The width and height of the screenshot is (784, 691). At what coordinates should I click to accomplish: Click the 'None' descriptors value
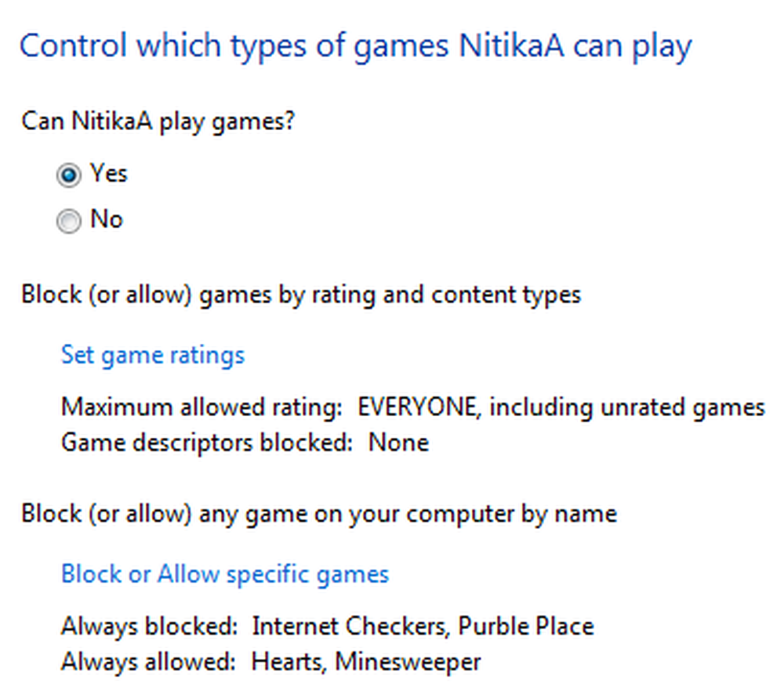coord(398,443)
